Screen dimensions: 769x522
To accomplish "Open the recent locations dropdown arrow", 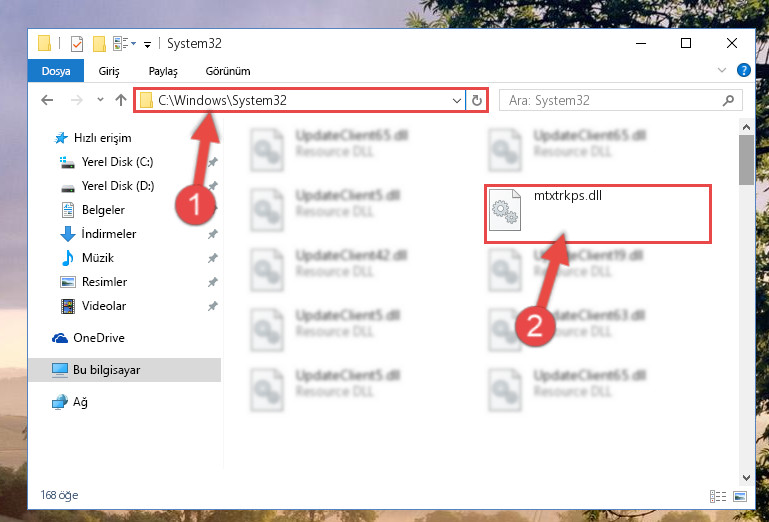I will [x=100, y=100].
